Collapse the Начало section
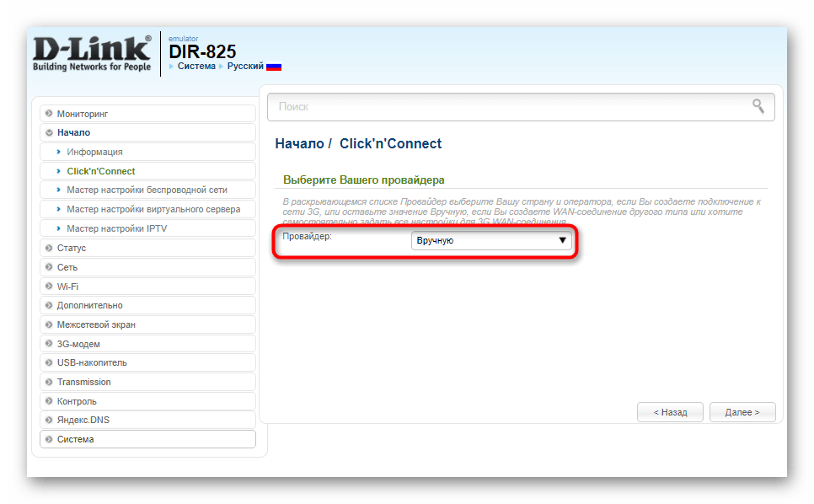This screenshot has height=504, width=814. pos(73,132)
